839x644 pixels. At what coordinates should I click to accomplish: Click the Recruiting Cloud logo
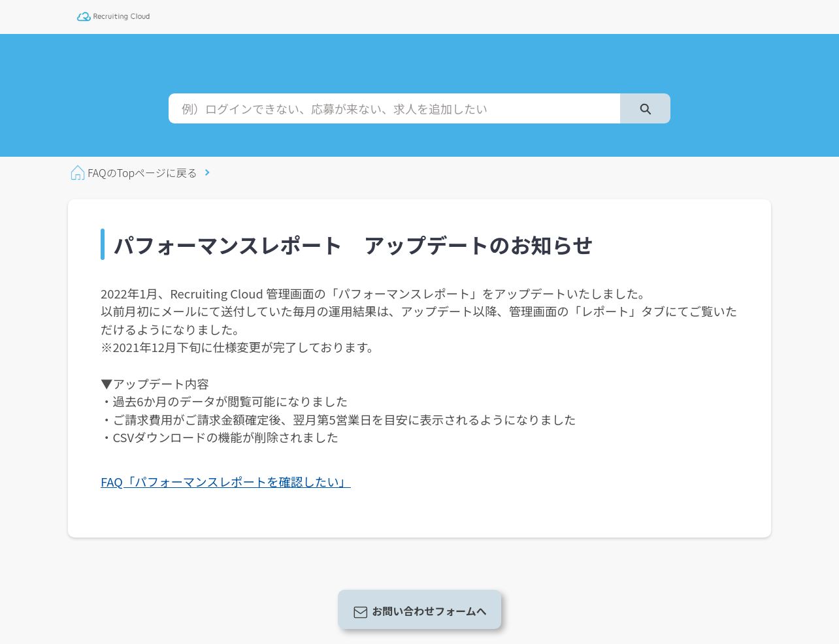point(113,16)
